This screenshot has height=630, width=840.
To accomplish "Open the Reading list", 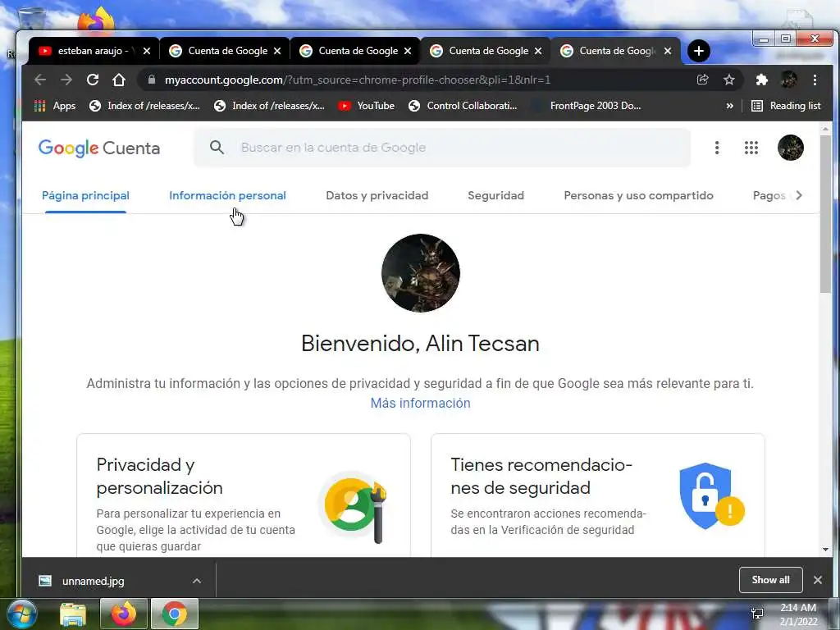I will [x=786, y=106].
